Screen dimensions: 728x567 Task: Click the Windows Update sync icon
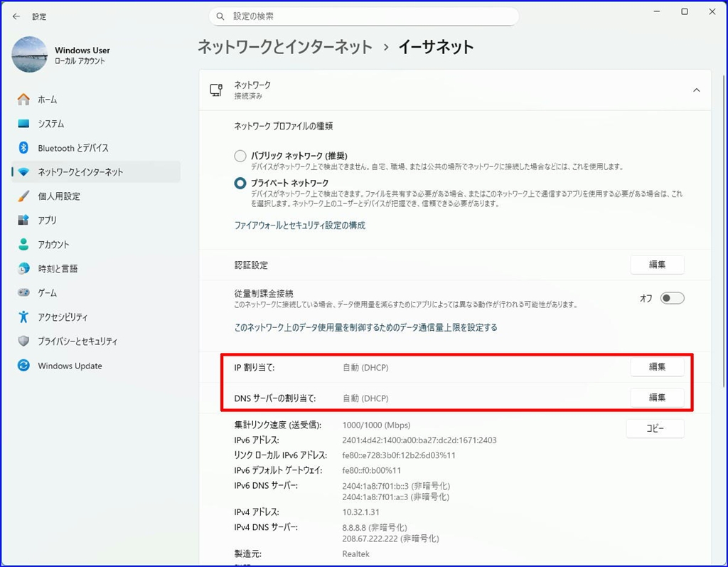coord(23,365)
